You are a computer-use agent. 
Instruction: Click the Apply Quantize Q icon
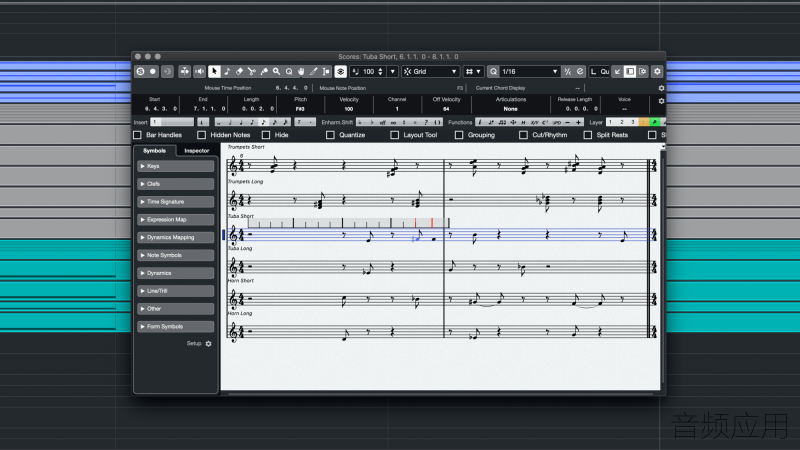[493, 72]
